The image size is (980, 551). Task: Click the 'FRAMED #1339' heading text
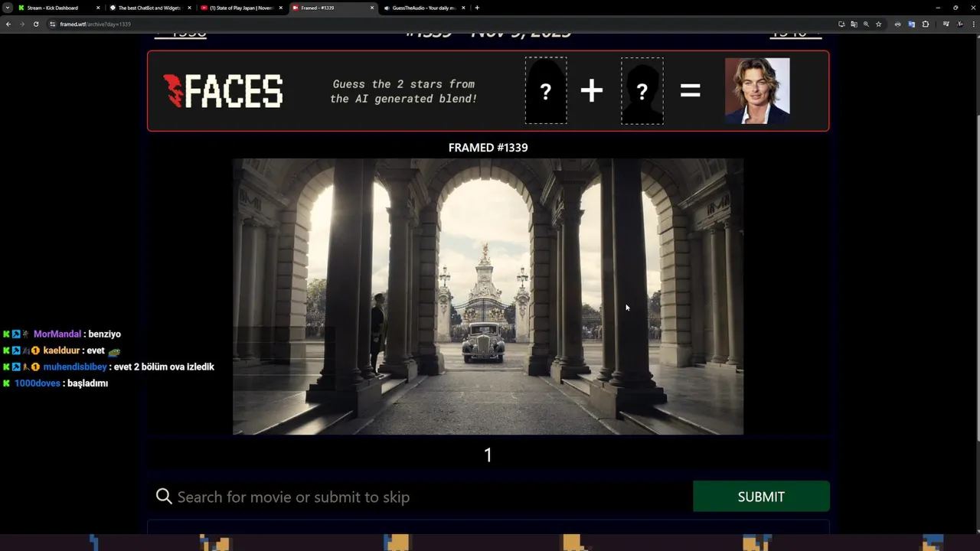click(488, 148)
